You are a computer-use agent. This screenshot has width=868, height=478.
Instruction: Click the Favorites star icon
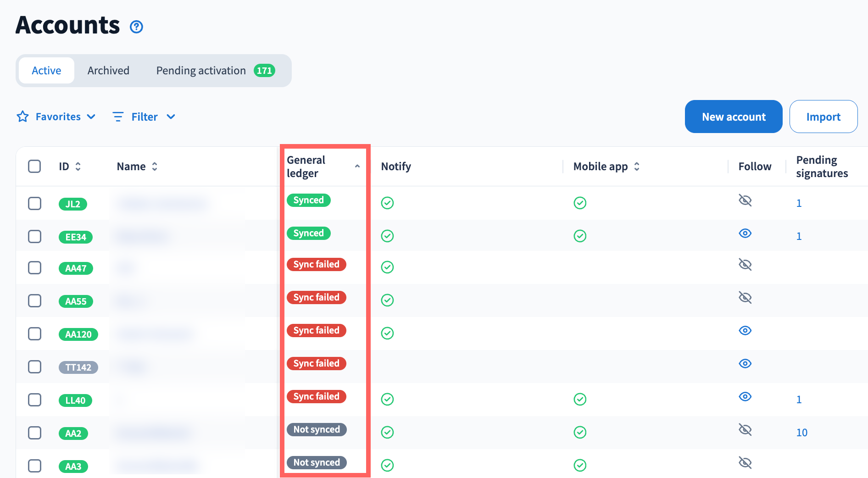click(x=22, y=117)
